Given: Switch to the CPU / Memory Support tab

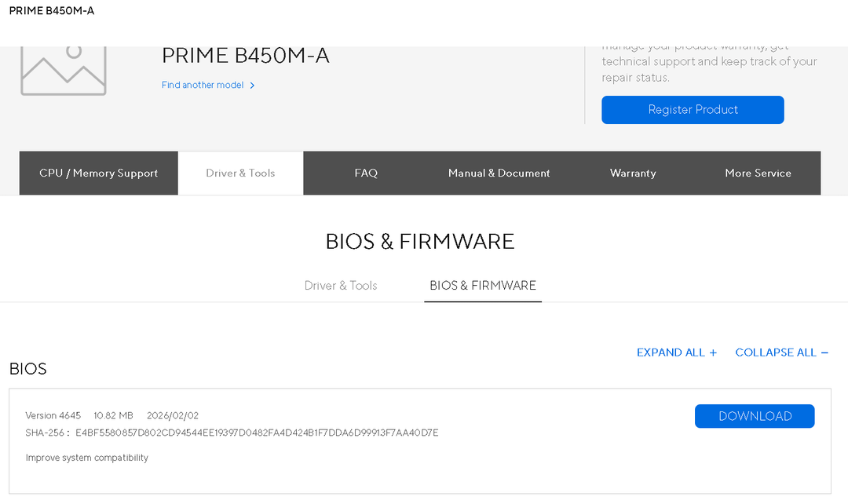Looking at the screenshot, I should click(x=99, y=173).
